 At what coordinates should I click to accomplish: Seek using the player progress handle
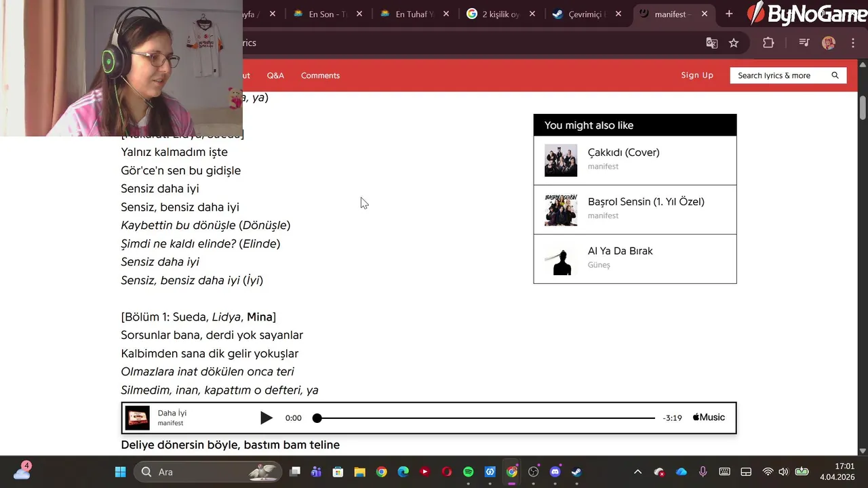tap(317, 418)
